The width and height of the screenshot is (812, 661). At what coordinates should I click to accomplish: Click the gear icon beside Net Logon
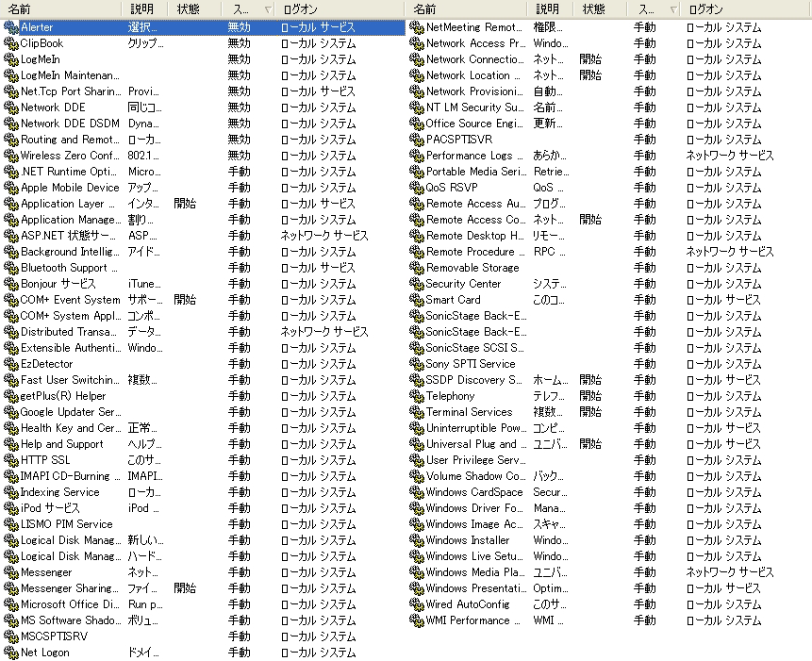[11, 653]
